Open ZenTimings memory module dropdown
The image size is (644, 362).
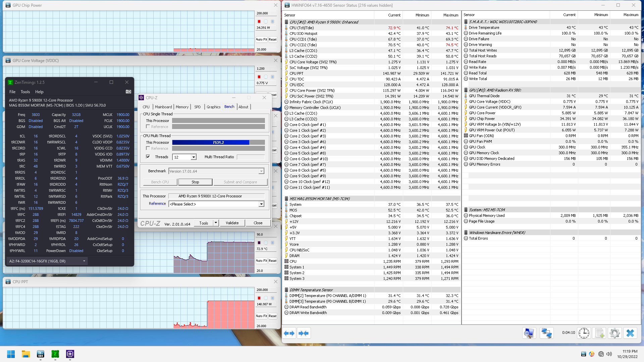pos(84,261)
